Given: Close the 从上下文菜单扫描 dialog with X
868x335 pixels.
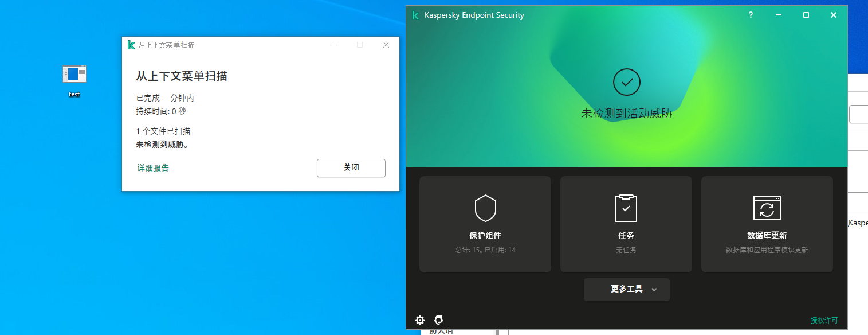Looking at the screenshot, I should [x=386, y=45].
